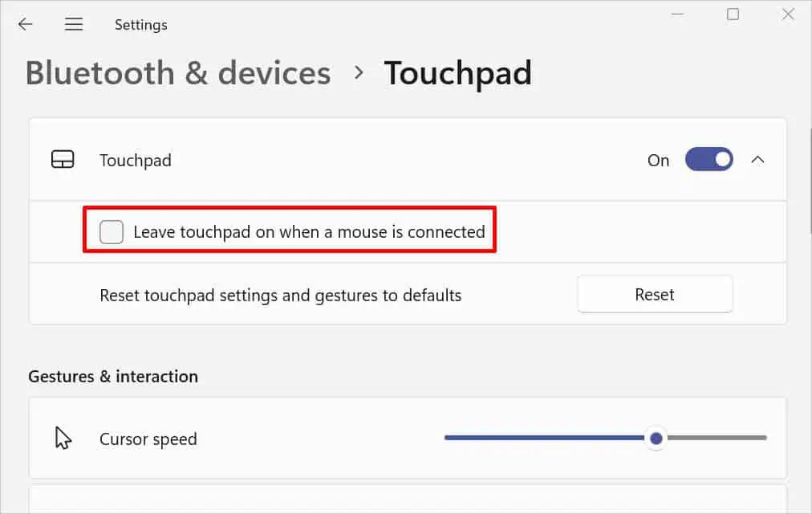The image size is (812, 514).
Task: Click the Gestures & interaction heading
Action: click(112, 376)
